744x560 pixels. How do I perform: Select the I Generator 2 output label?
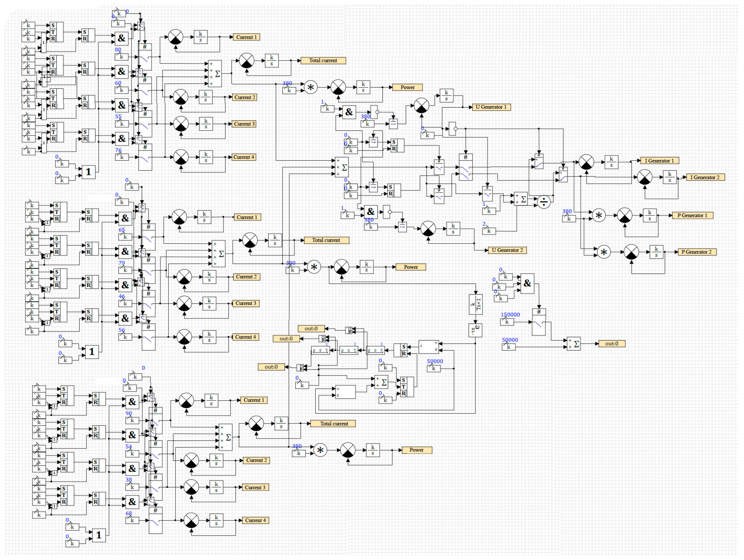pos(705,177)
